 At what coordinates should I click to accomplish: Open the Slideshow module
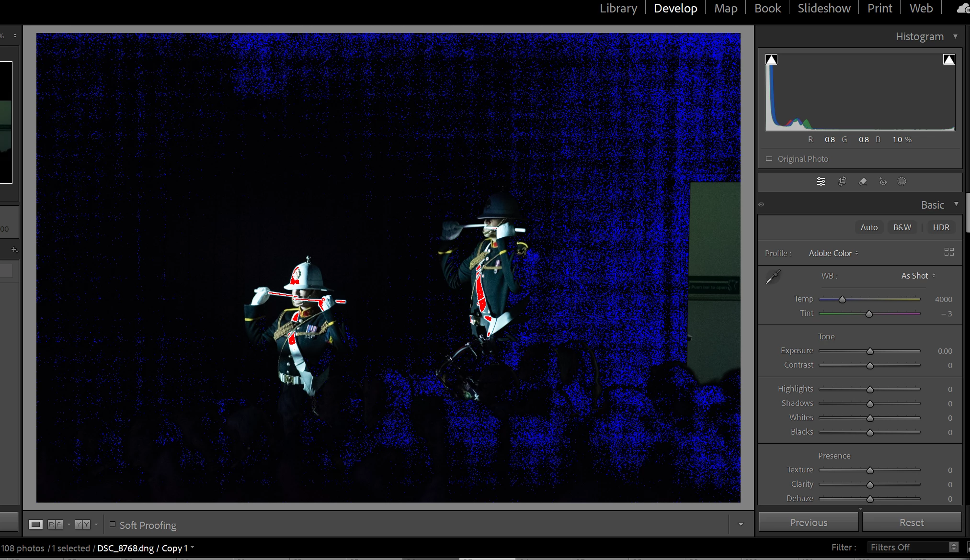click(824, 8)
